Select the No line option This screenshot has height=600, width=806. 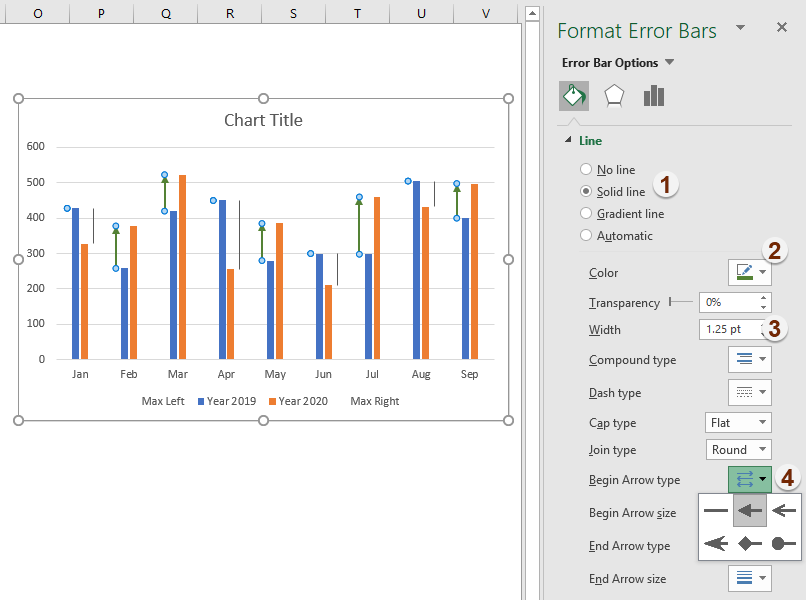tap(588, 169)
